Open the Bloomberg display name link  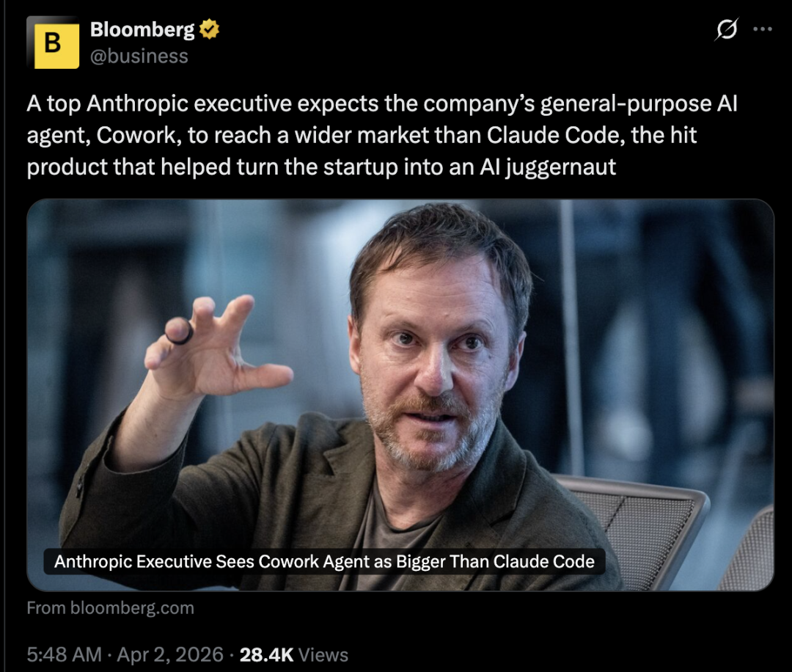[142, 30]
